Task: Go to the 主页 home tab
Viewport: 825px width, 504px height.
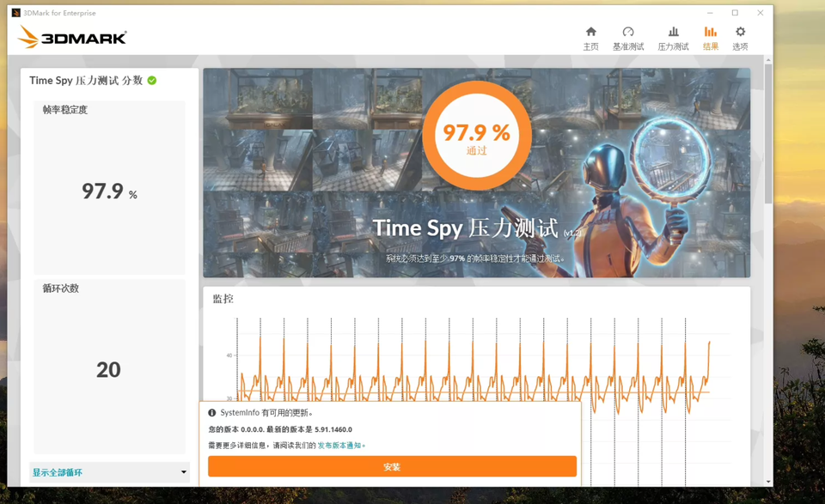Action: (590, 39)
